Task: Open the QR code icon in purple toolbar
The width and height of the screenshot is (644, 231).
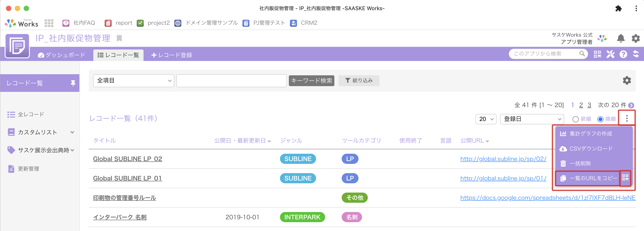Action: 598,54
